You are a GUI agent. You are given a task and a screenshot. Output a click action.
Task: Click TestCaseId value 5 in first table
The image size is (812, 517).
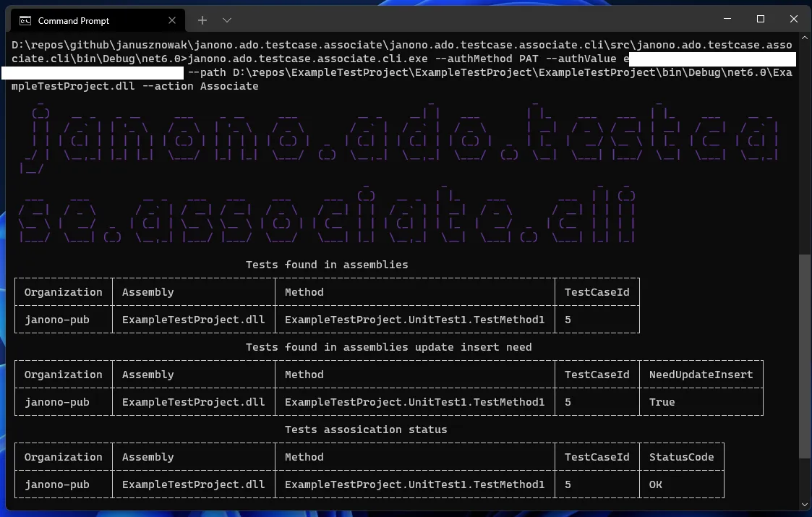[568, 320]
